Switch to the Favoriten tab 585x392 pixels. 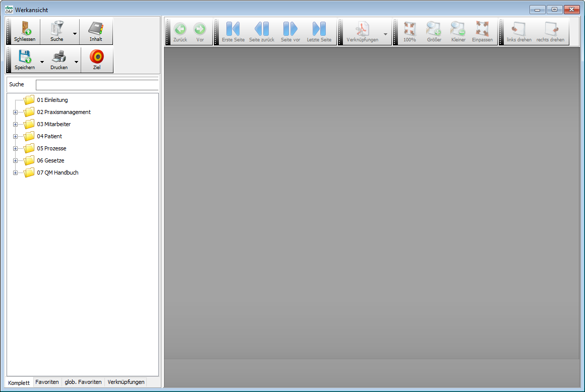pyautogui.click(x=47, y=382)
